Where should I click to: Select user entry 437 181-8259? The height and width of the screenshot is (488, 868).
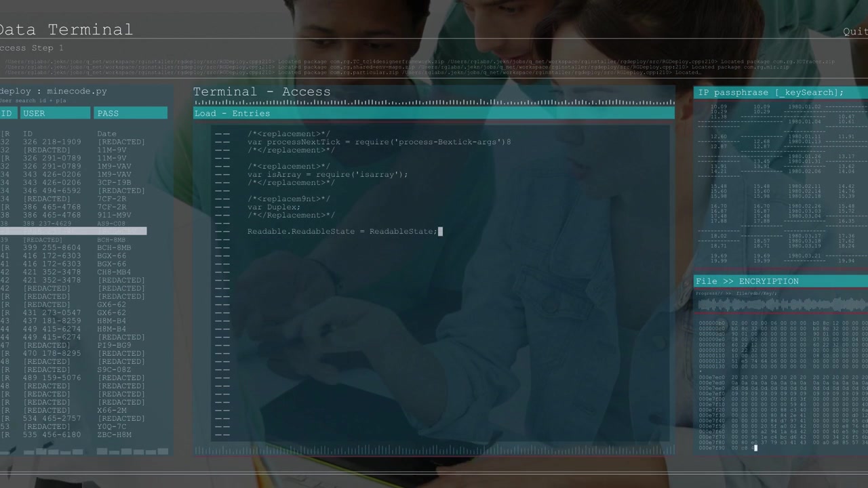click(52, 321)
